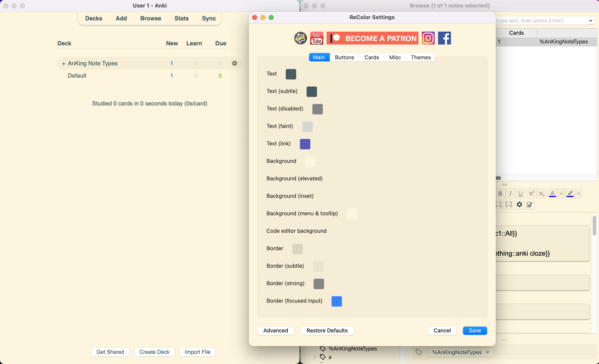Remove the %AnKingNoteTypes tag with its X

click(x=488, y=352)
